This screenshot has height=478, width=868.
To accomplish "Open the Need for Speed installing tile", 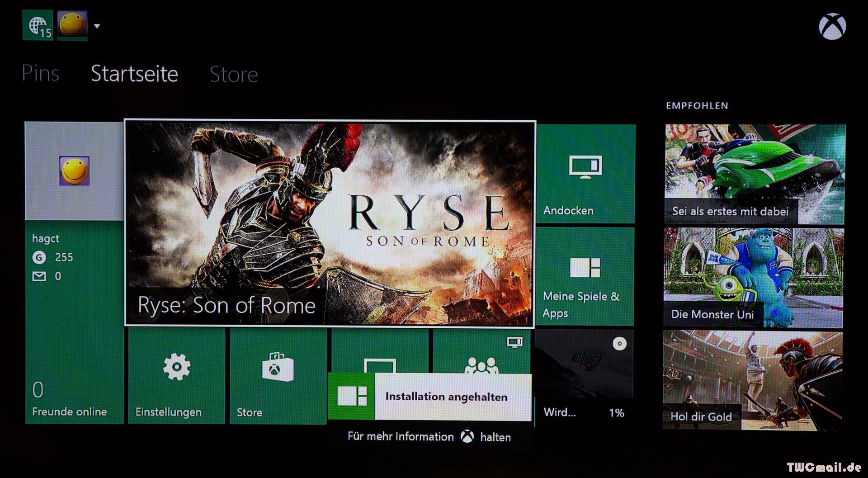I will tap(584, 376).
